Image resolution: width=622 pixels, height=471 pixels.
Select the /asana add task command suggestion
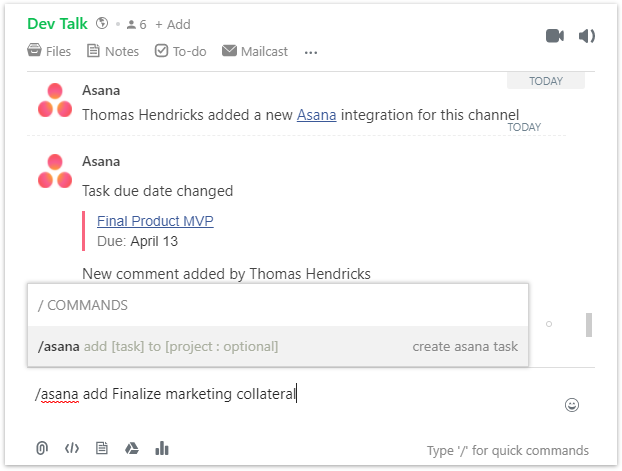278,346
